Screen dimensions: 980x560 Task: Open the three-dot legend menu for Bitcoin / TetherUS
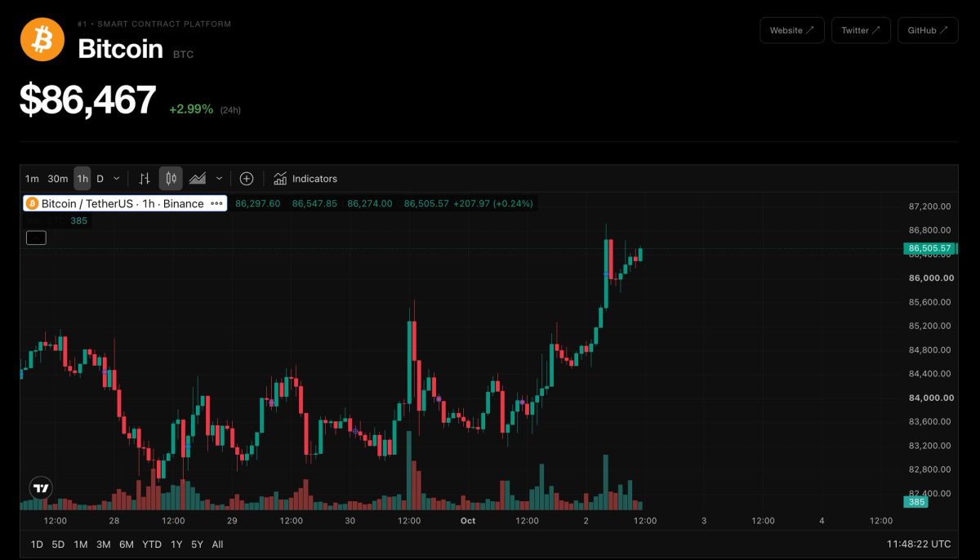pos(216,203)
